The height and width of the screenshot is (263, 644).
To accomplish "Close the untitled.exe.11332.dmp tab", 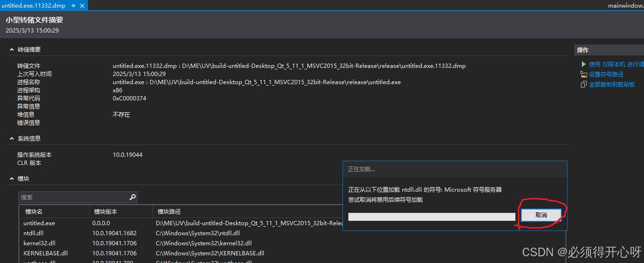I will tap(82, 6).
